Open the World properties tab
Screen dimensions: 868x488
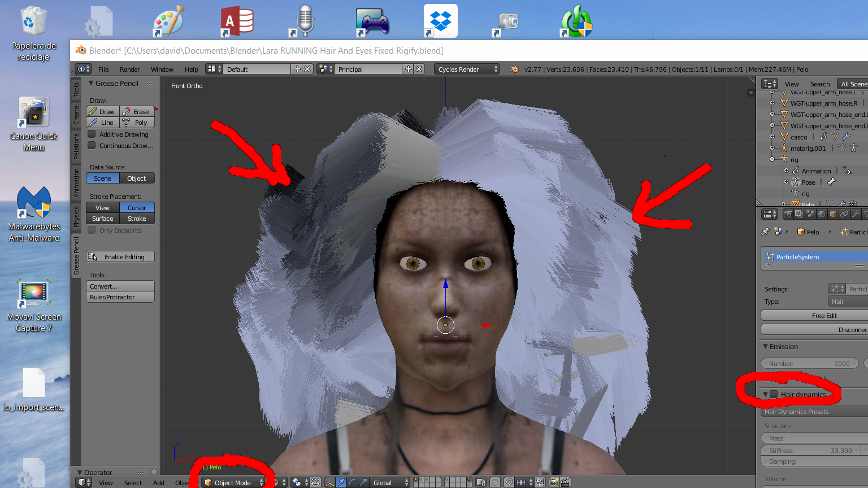[822, 214]
